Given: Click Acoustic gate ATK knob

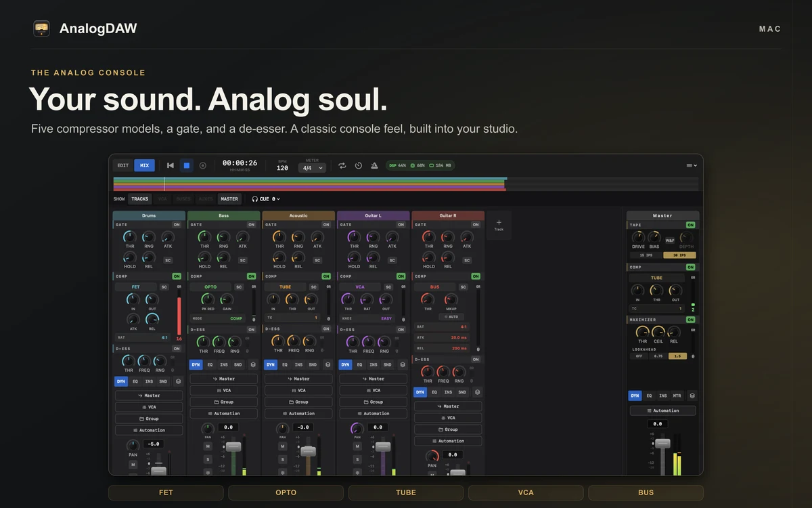Looking at the screenshot, I should point(317,237).
